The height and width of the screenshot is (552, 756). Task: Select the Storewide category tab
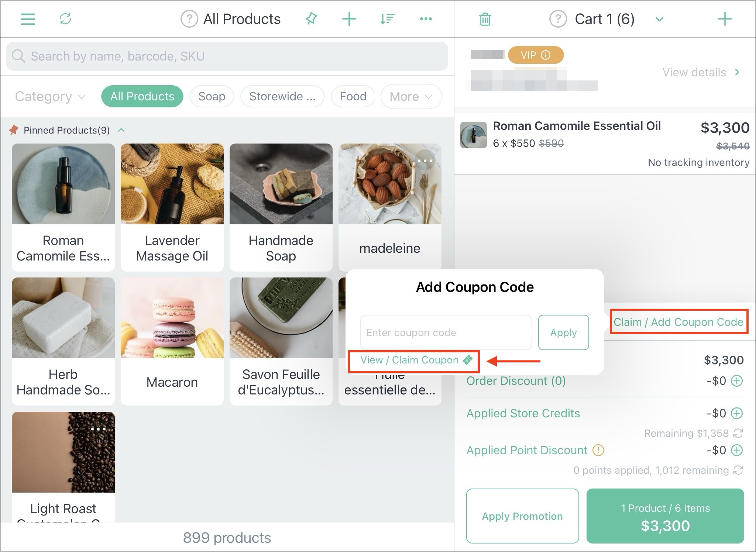tap(282, 96)
